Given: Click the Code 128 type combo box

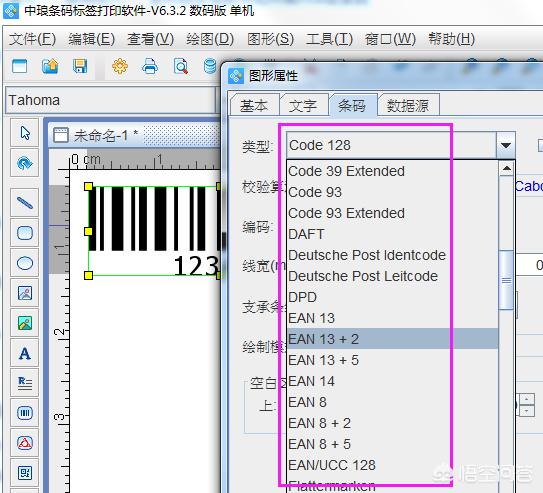Looking at the screenshot, I should (391, 145).
